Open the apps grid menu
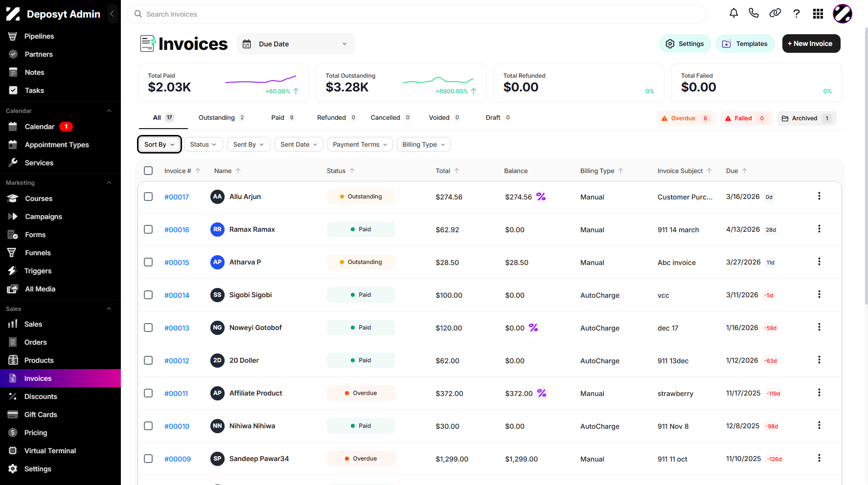This screenshot has height=485, width=868. tap(818, 14)
